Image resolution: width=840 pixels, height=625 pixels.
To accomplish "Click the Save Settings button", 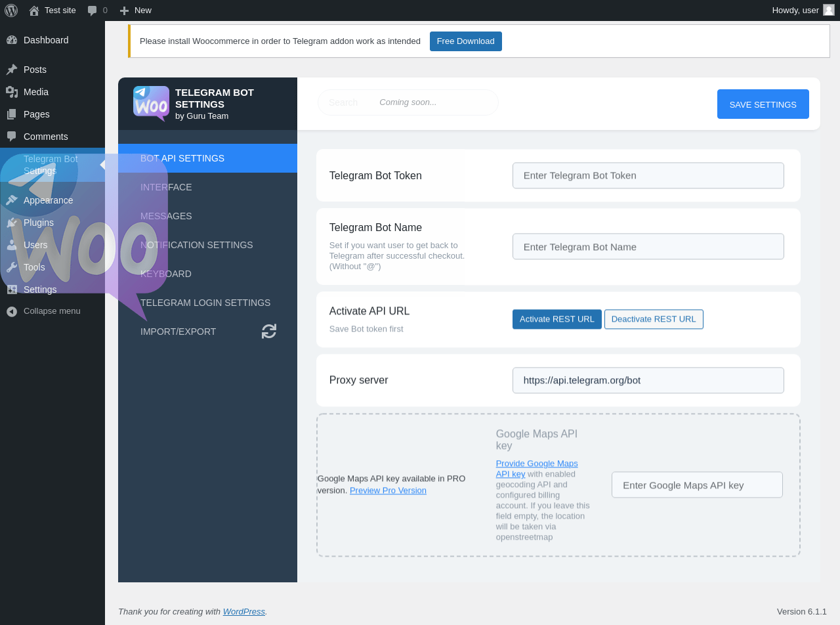I will (x=763, y=104).
